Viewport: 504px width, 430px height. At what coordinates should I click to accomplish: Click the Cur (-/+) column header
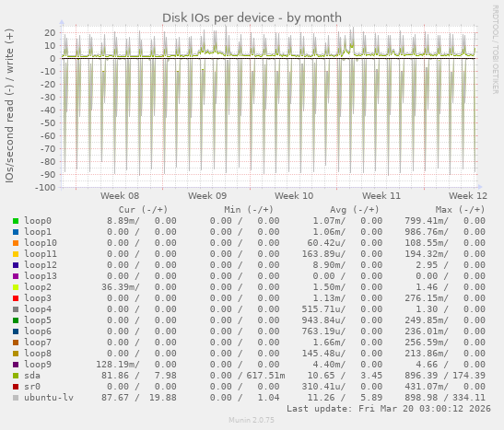[x=143, y=210]
